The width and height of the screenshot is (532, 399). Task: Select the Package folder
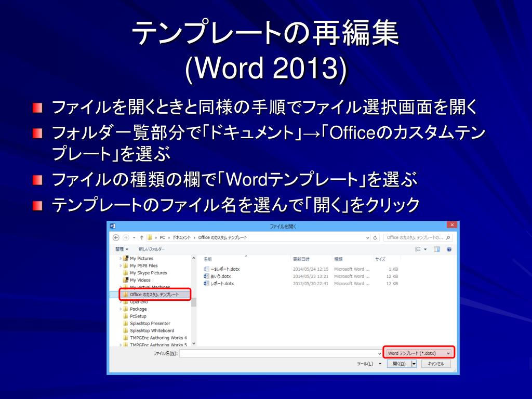138,309
